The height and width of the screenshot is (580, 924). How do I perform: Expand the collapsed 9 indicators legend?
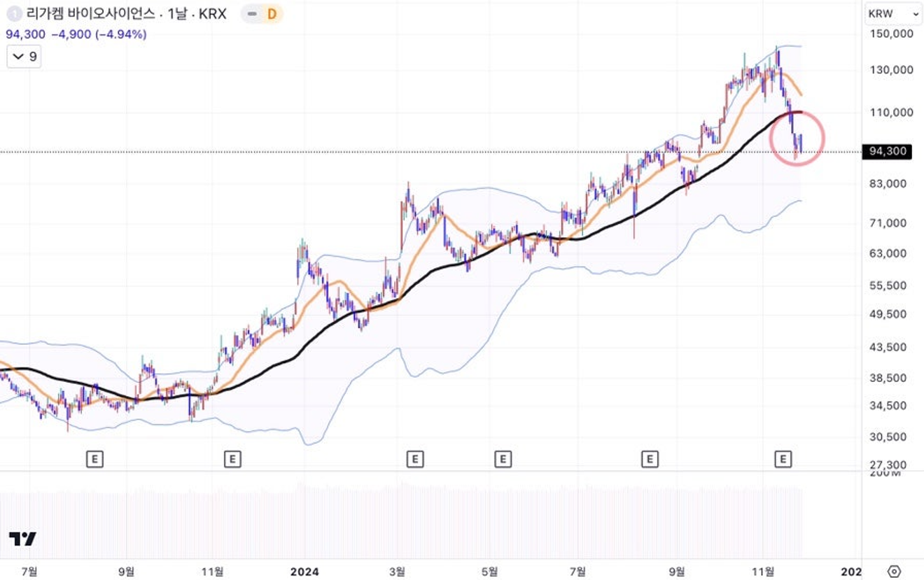24,57
